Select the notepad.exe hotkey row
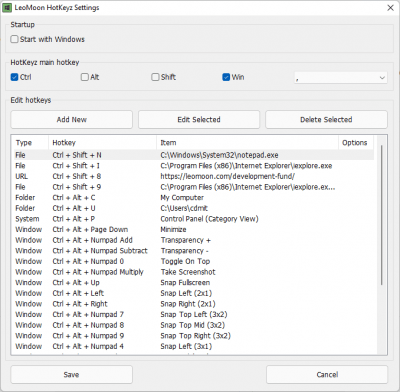The height and width of the screenshot is (392, 400). (193, 155)
